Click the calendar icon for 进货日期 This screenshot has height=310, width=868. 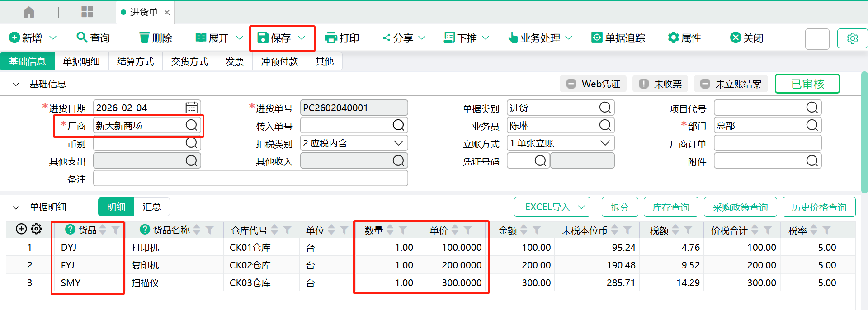coord(191,108)
